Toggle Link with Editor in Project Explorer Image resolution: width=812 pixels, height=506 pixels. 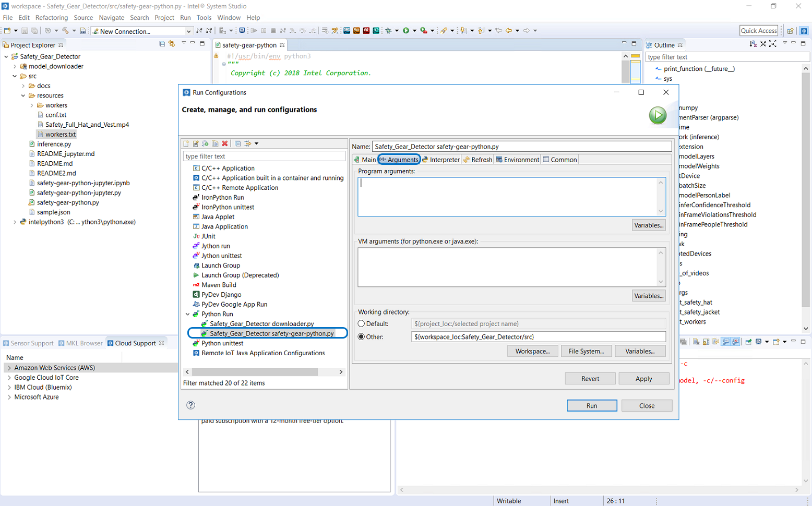point(171,44)
